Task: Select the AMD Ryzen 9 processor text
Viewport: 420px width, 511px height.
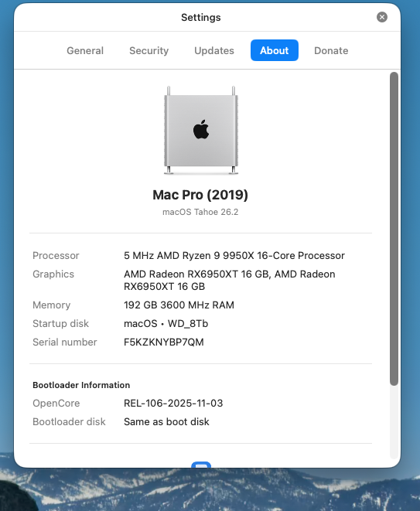Action: coord(234,255)
